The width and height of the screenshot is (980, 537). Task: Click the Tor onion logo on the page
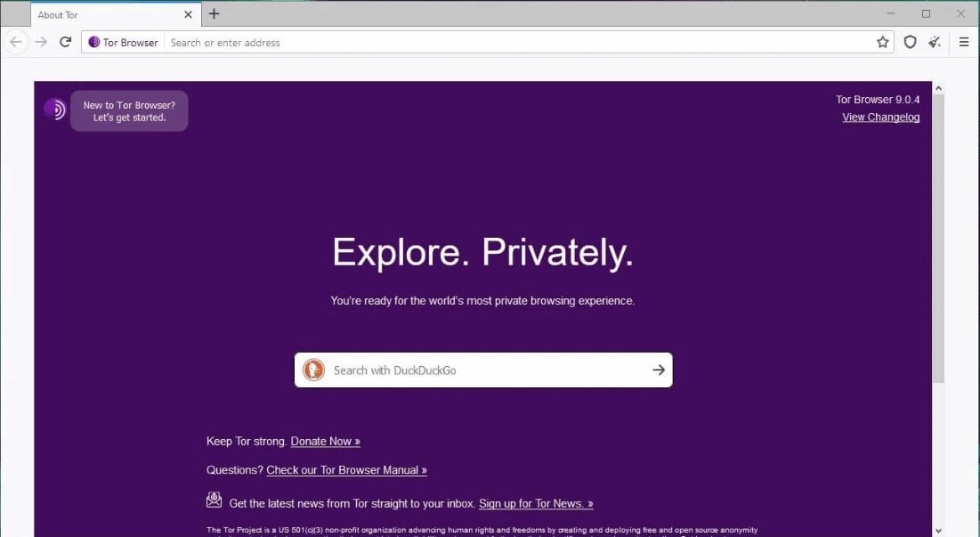pos(54,109)
